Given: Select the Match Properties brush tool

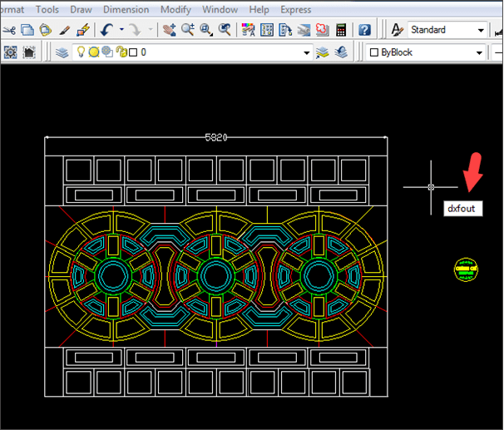Looking at the screenshot, I should pyautogui.click(x=64, y=30).
